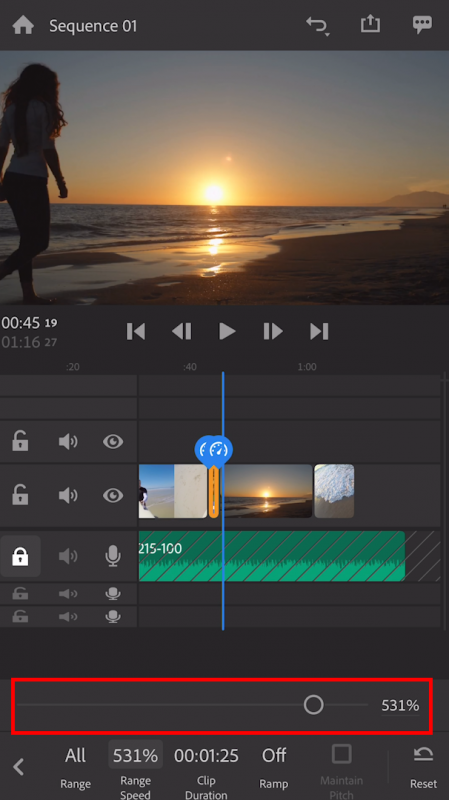Select Range Speed 531% option
Screen dimensions: 449x800
(x=135, y=769)
